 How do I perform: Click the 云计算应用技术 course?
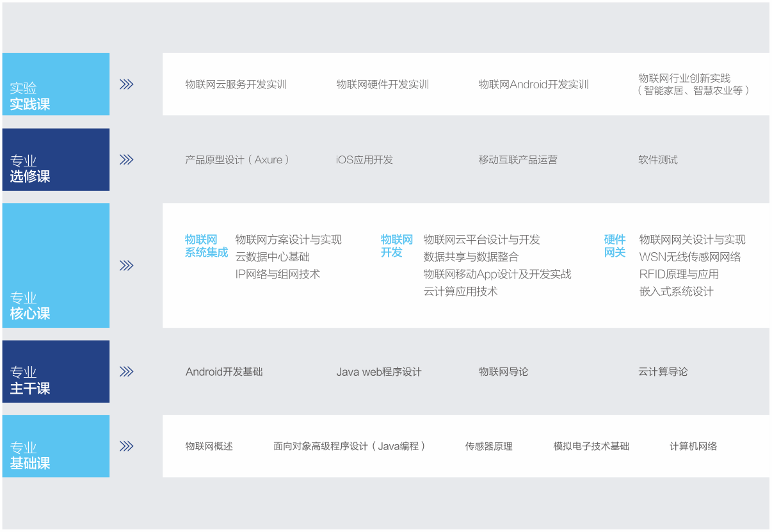(460, 291)
